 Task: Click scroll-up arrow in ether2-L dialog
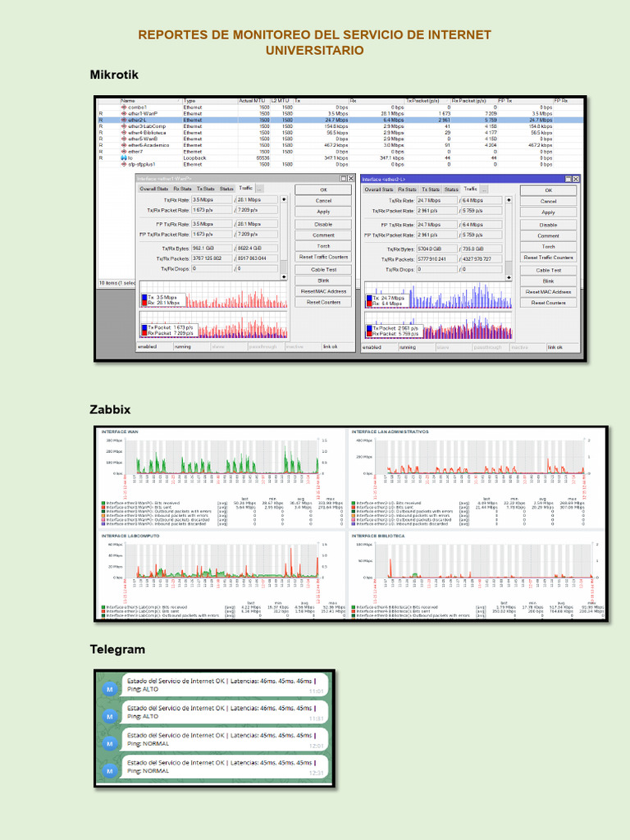pos(509,200)
